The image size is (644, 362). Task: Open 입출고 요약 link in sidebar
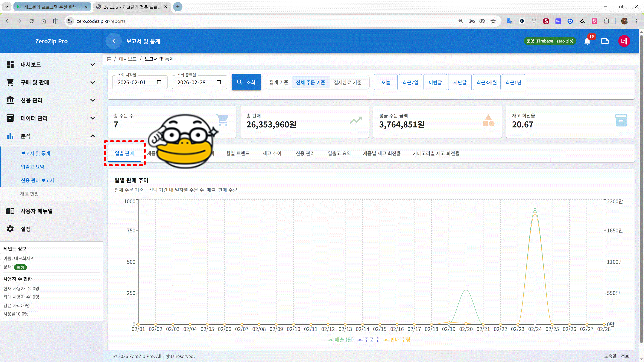click(32, 167)
